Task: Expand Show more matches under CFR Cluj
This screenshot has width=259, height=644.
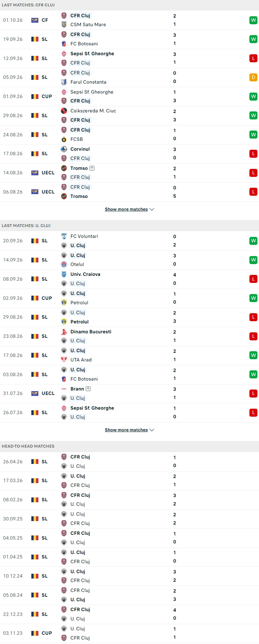Action: [129, 209]
